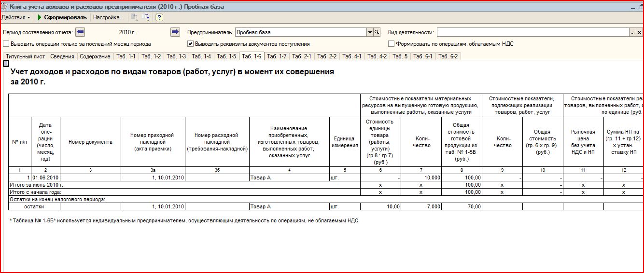Select the Товар А cell in first row
The height and width of the screenshot is (273, 644).
click(289, 178)
